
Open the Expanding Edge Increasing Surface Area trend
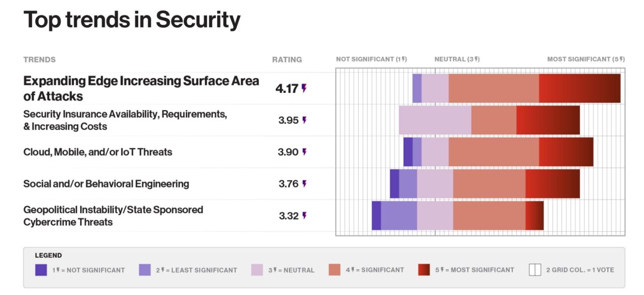(141, 88)
